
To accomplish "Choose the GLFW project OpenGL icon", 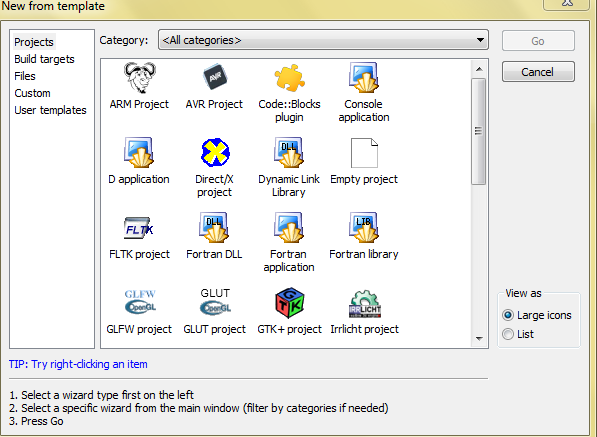I will point(140,302).
